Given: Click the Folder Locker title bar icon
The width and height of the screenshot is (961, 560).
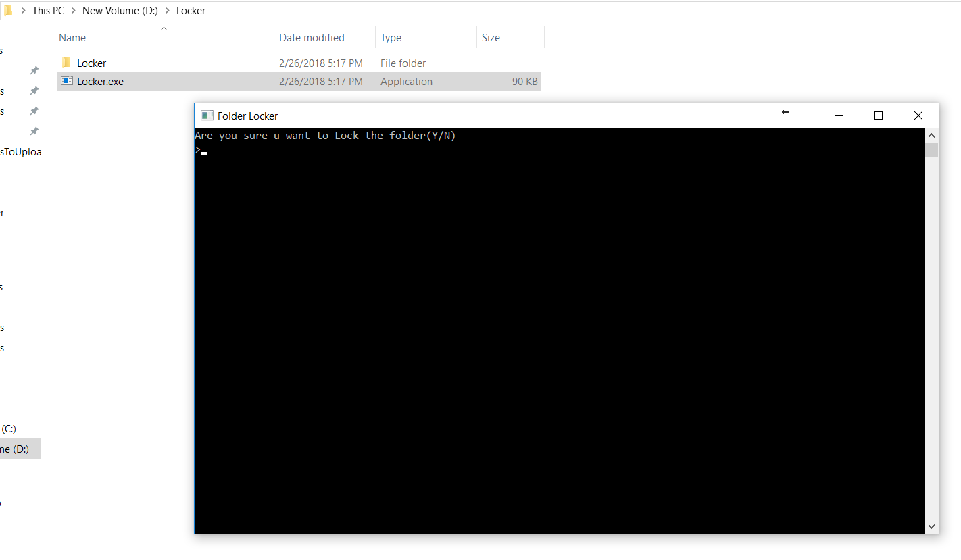Looking at the screenshot, I should (207, 115).
